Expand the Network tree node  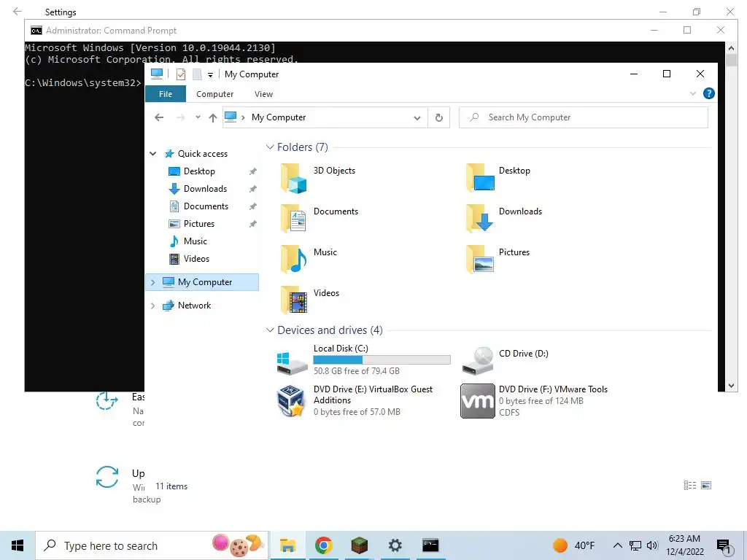(x=153, y=306)
